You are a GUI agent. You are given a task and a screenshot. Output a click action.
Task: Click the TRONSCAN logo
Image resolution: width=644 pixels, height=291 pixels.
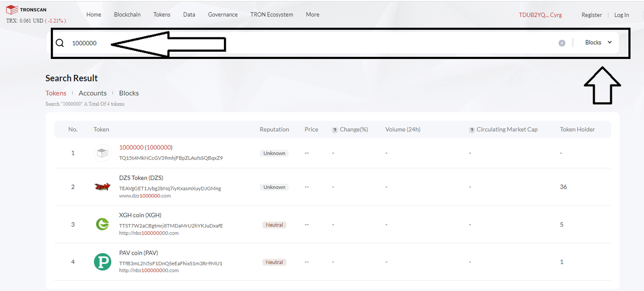tap(26, 10)
